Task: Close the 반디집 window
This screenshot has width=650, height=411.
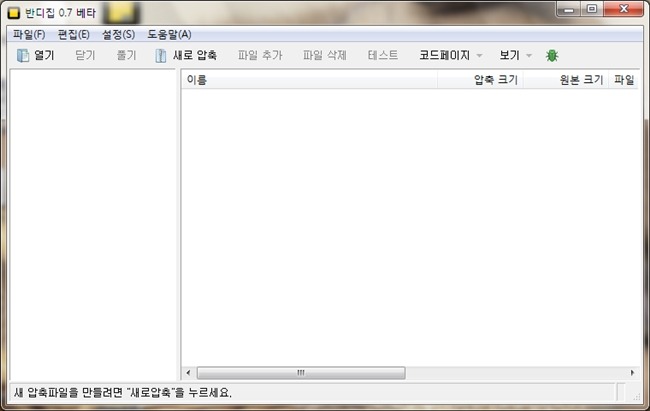Action: point(624,9)
